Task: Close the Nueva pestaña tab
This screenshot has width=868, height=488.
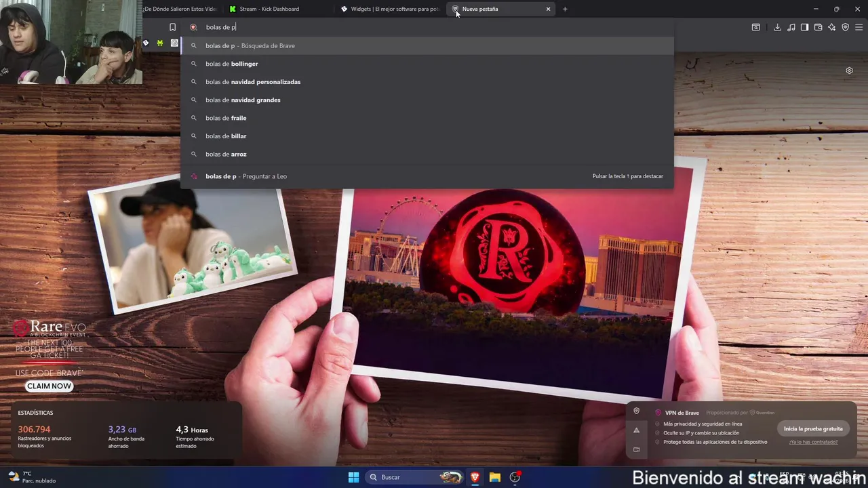Action: tap(548, 9)
